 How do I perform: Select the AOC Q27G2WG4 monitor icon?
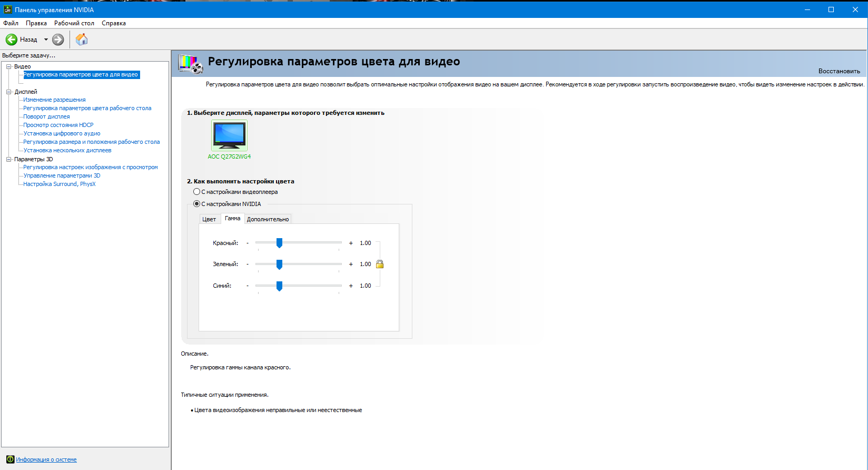(229, 135)
